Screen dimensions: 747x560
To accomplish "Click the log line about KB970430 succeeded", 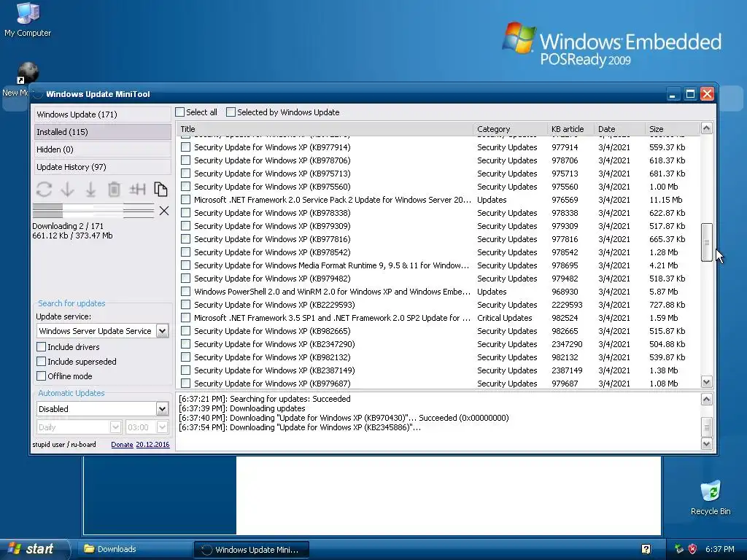I will (344, 418).
